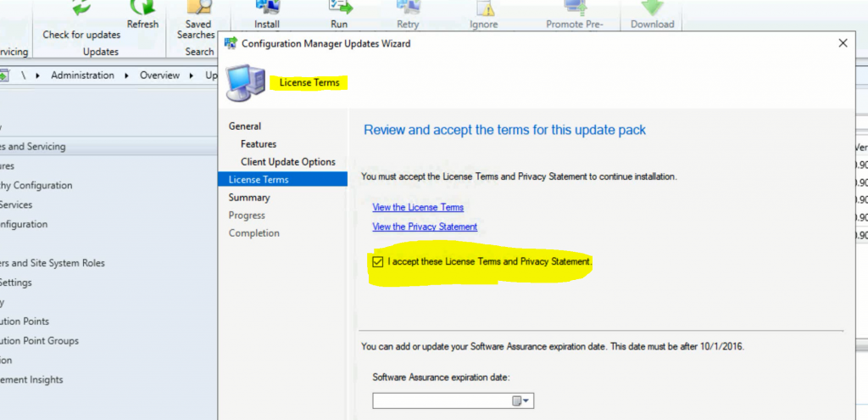
Task: Click the Download ribbon icon
Action: (x=652, y=15)
